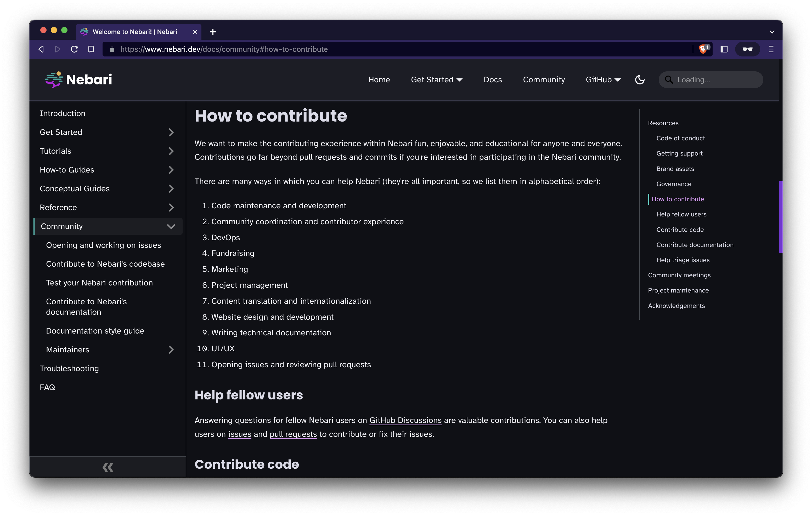Viewport: 812px width, 516px height.
Task: Select the Docs navigation tab
Action: coord(492,79)
